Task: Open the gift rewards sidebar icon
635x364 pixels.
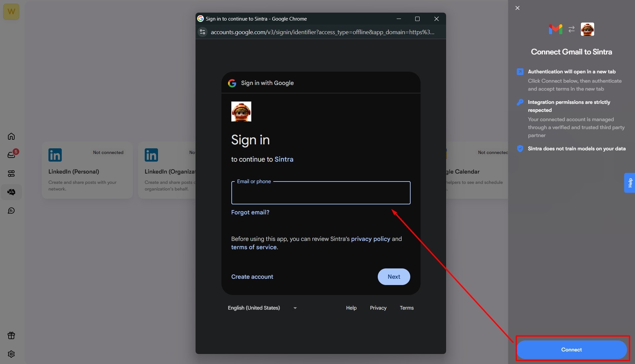Action: [x=11, y=335]
